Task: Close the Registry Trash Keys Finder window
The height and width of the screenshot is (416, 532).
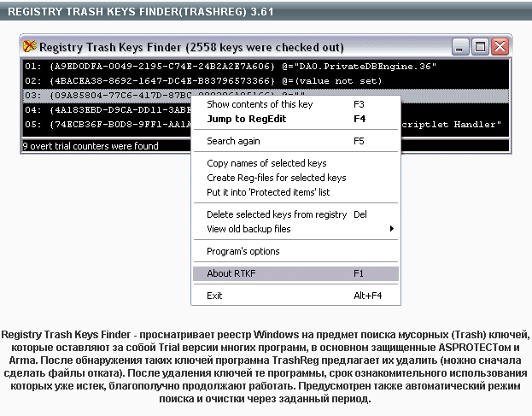Action: tap(500, 47)
